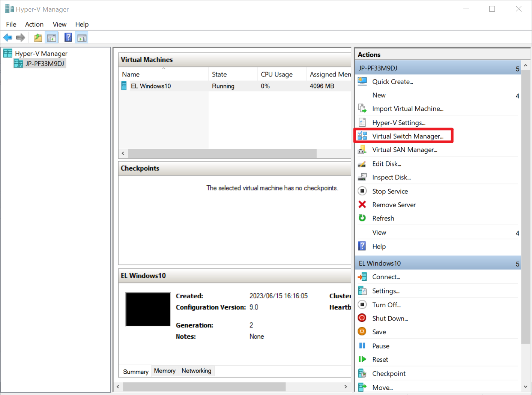Click the Turn Off icon
The width and height of the screenshot is (532, 395).
click(x=362, y=305)
